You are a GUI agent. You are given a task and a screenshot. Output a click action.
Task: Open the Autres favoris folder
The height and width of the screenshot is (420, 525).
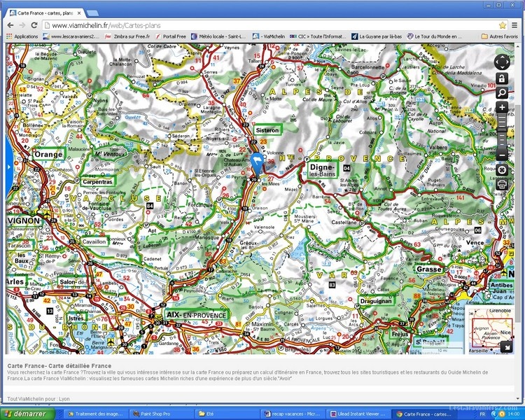(x=500, y=36)
